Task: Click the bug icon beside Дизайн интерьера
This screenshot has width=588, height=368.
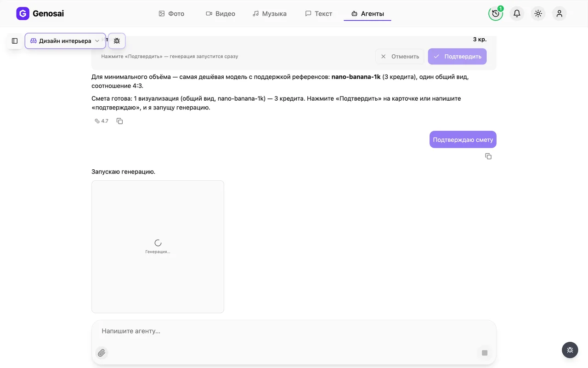Action: click(x=117, y=41)
